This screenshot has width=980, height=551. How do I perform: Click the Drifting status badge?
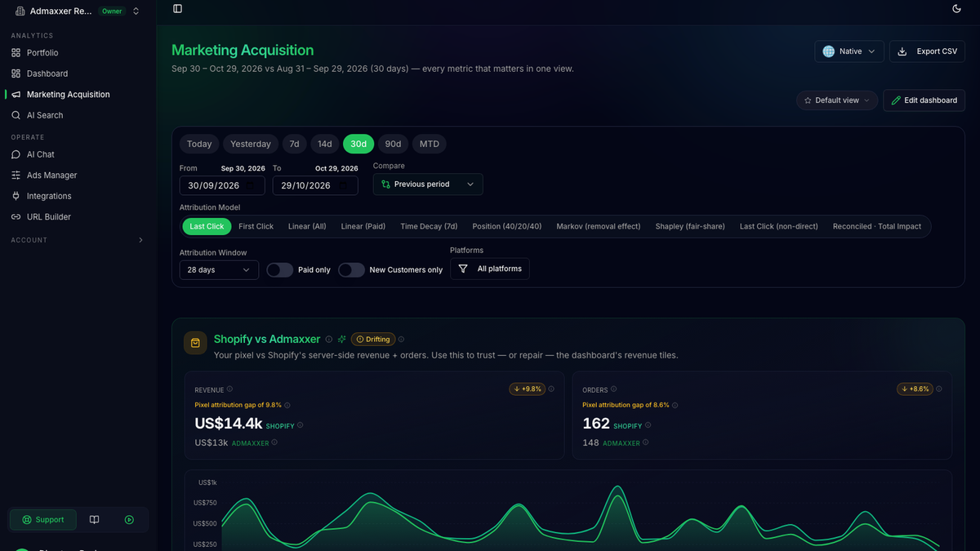373,339
